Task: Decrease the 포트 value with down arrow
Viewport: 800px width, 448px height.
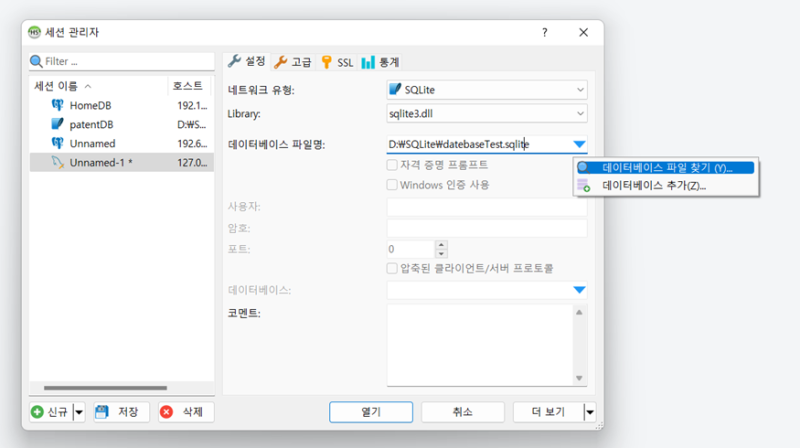Action: tap(441, 254)
